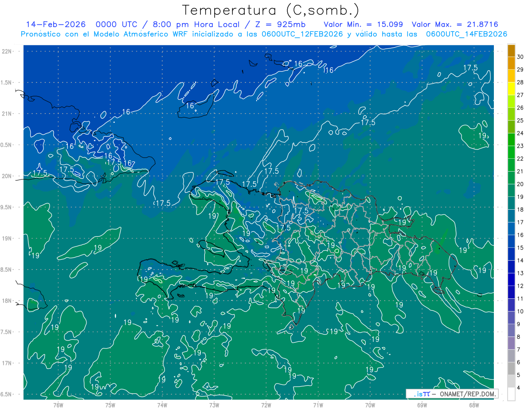The height and width of the screenshot is (411, 532).
Task: Click the "6.5N" latitude axis label
Action: click(6, 394)
